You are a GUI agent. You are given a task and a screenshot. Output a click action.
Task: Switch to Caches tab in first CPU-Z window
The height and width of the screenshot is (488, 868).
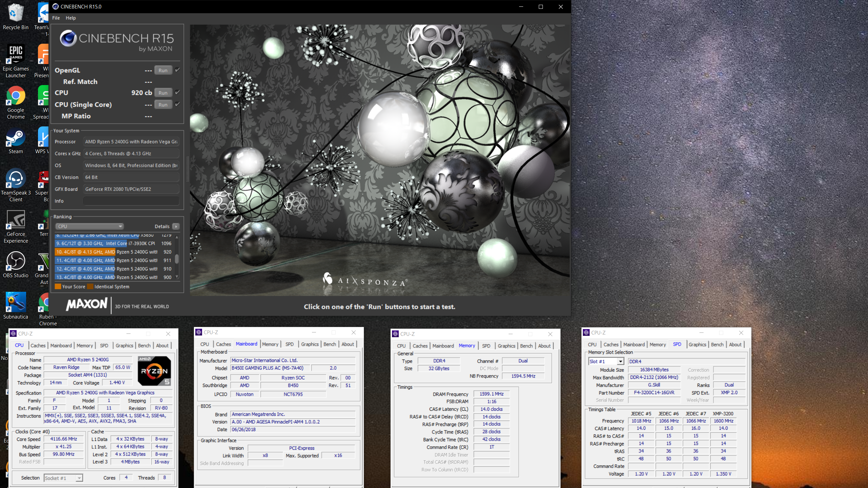click(38, 345)
